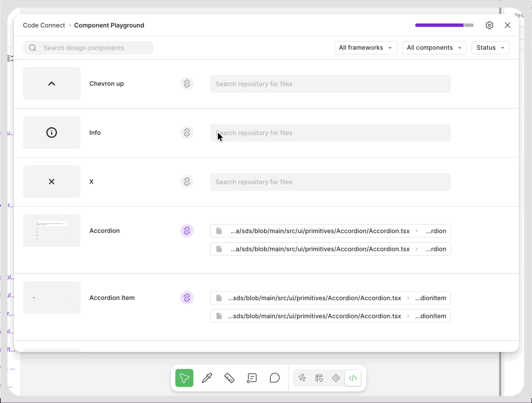Toggle purple link icon for Accordion

tap(187, 231)
